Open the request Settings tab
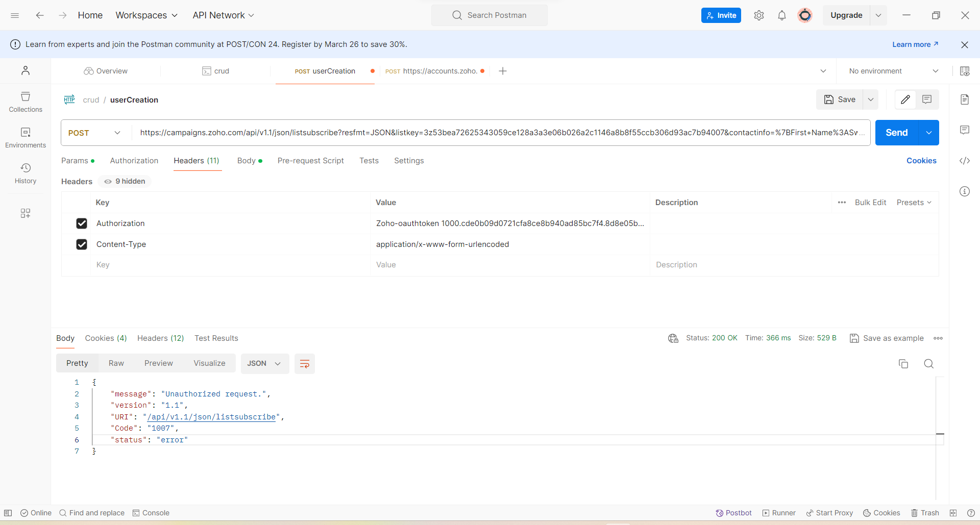Viewport: 980px width, 525px height. (x=409, y=161)
